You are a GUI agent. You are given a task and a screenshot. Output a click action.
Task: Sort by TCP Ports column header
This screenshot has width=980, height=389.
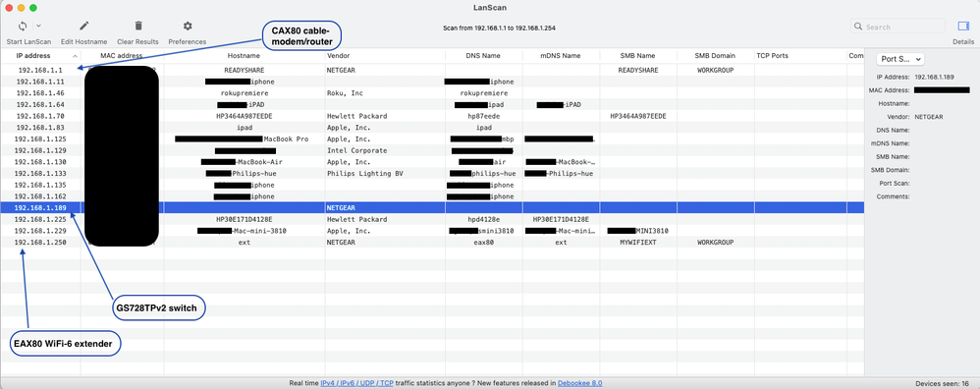click(800, 56)
